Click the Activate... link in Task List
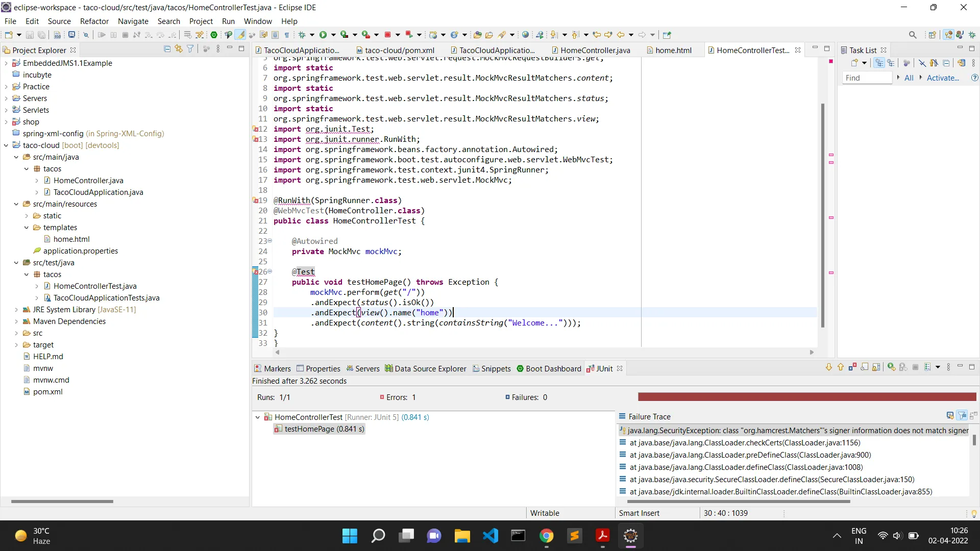The width and height of the screenshot is (980, 551). pyautogui.click(x=942, y=78)
